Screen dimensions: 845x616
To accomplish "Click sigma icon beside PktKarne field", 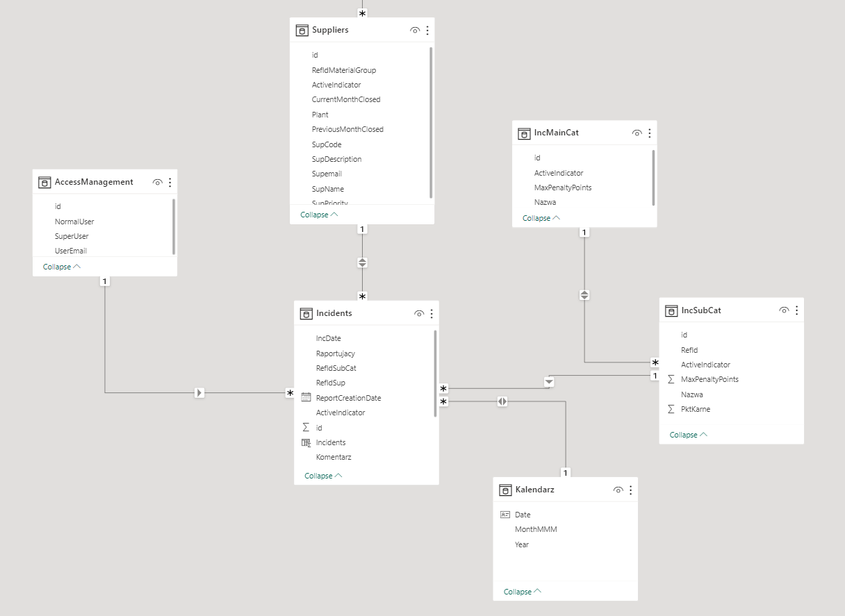I will click(671, 409).
